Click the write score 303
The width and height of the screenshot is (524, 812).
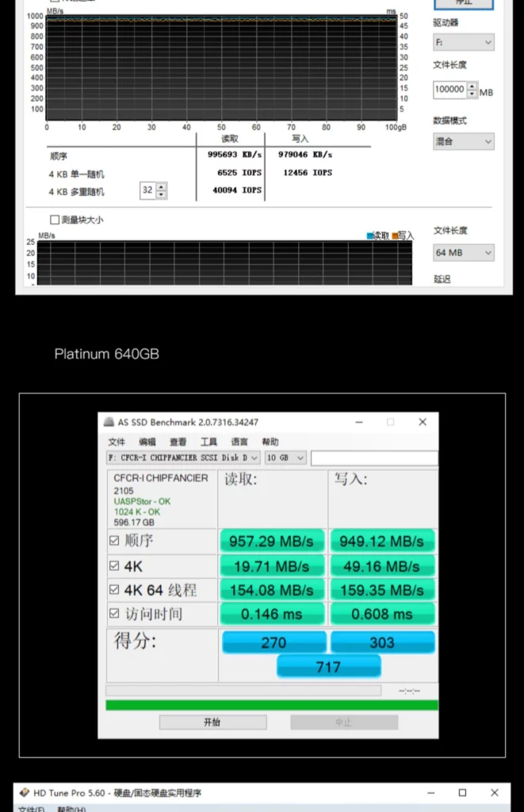382,642
